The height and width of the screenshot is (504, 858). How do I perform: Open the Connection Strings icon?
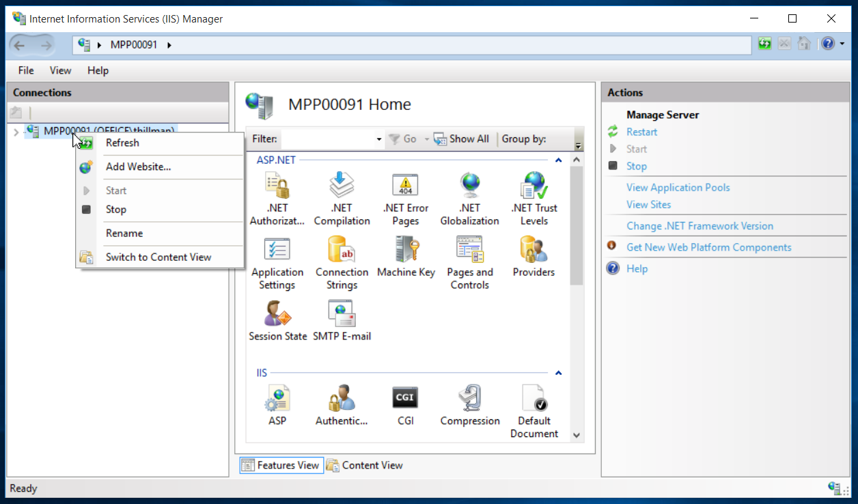[x=342, y=250]
